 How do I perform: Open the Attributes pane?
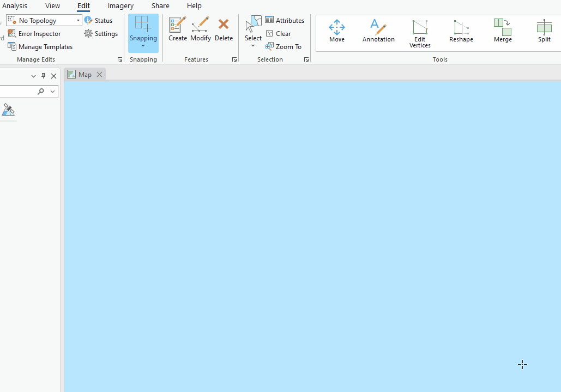[285, 20]
